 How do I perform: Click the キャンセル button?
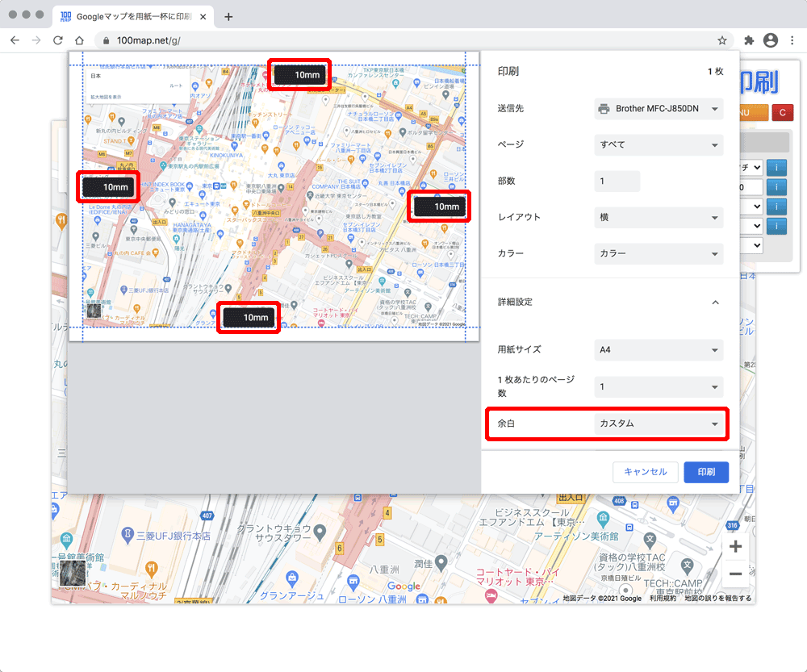coord(645,472)
